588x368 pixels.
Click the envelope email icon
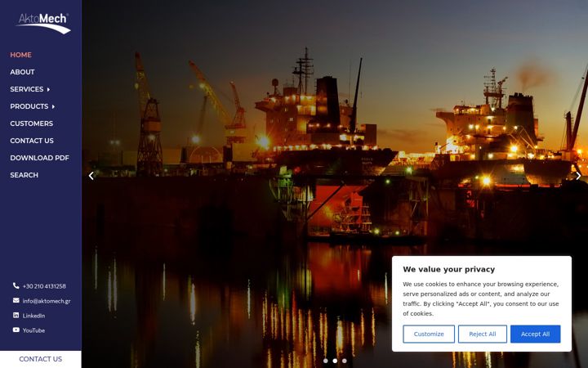(16, 300)
